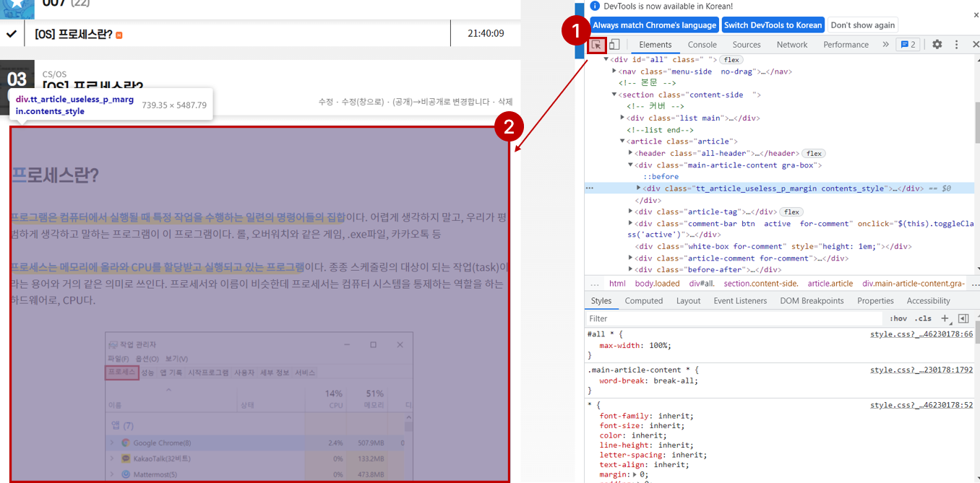
Task: Open the Network tab
Action: (792, 45)
